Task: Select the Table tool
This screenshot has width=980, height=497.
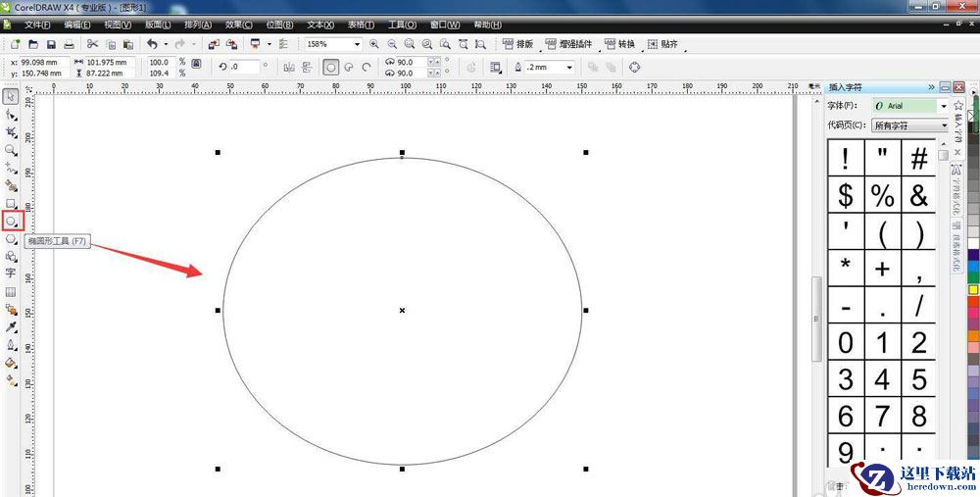Action: click(x=11, y=292)
